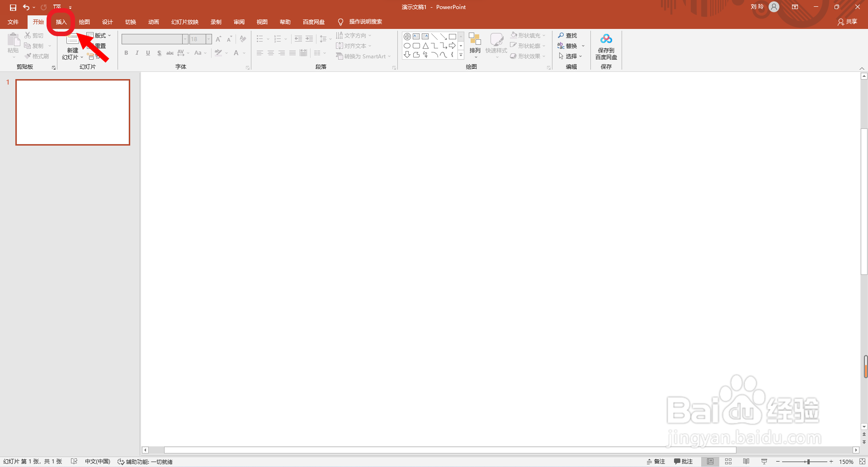Screen dimensions: 868x467
Task: Click the clear formatting icon
Action: (x=243, y=39)
